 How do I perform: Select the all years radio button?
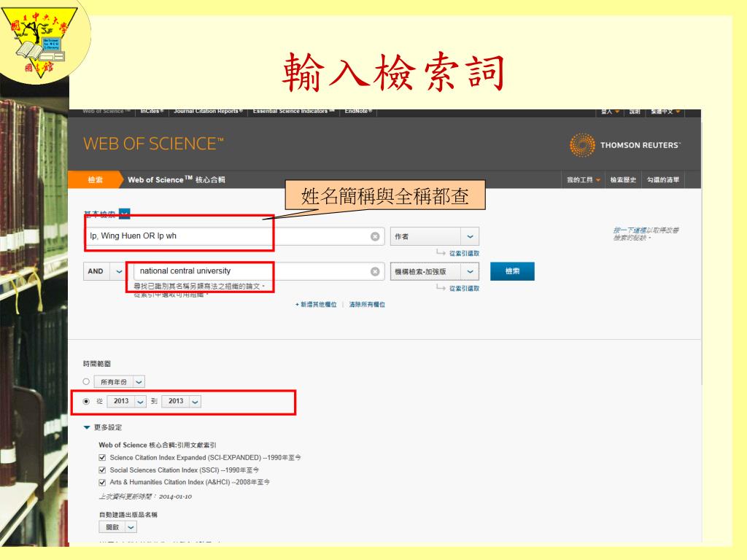(x=86, y=381)
